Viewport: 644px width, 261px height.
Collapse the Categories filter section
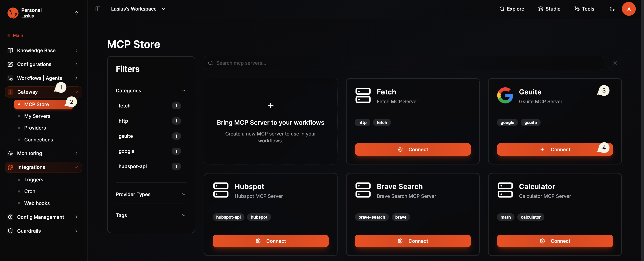click(184, 91)
